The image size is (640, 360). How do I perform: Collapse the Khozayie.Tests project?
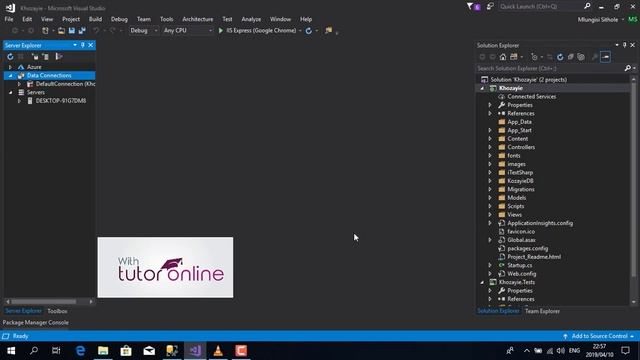(x=482, y=282)
